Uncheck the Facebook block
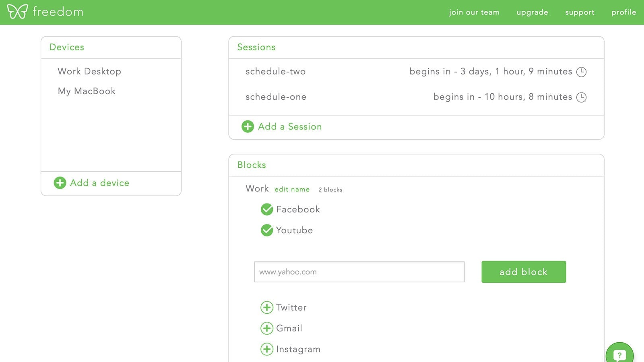This screenshot has height=362, width=644. tap(266, 210)
